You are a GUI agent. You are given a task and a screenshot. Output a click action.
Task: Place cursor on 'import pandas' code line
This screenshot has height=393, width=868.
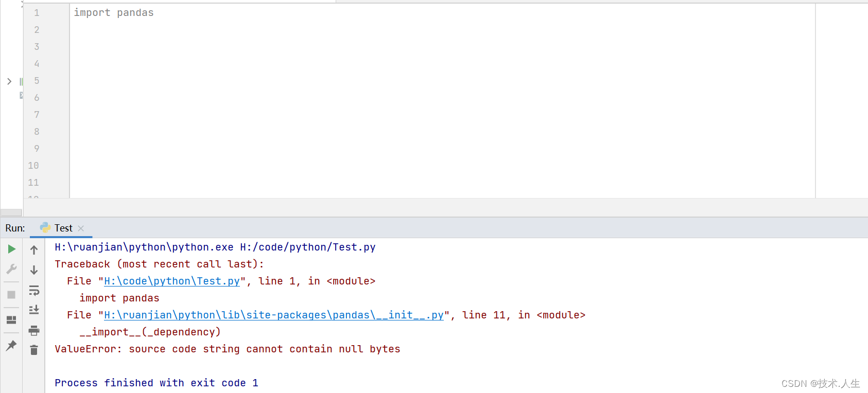click(x=114, y=13)
